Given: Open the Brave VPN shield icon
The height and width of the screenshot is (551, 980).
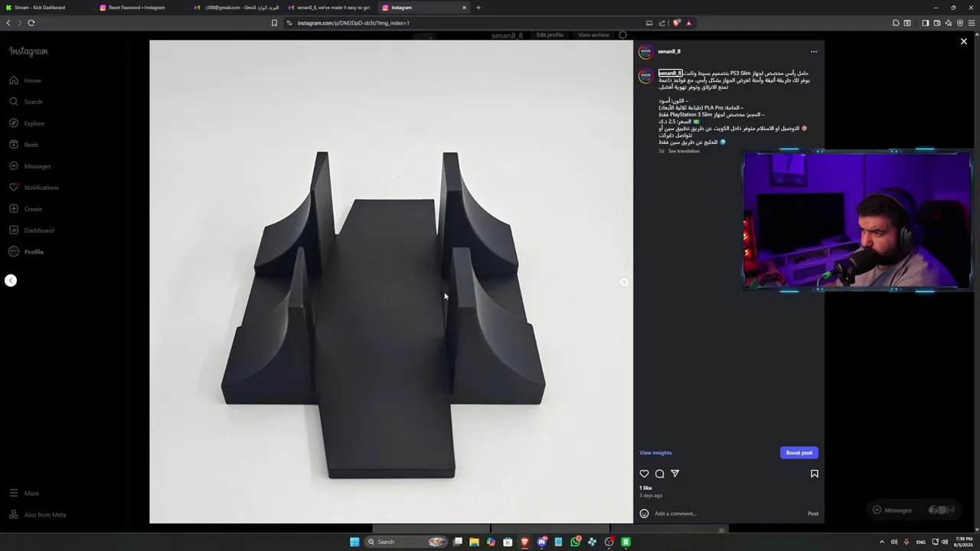Looking at the screenshot, I should [959, 23].
